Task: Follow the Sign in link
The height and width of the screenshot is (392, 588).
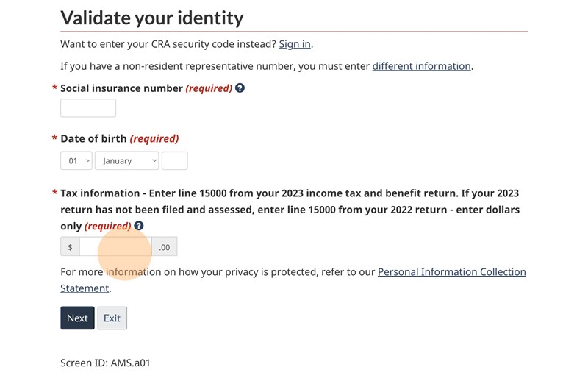Action: [x=295, y=44]
